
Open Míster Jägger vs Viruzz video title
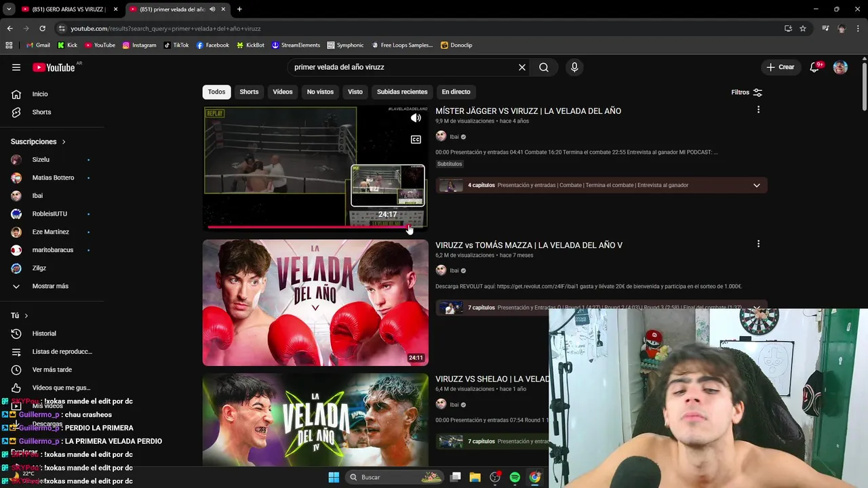tap(528, 111)
